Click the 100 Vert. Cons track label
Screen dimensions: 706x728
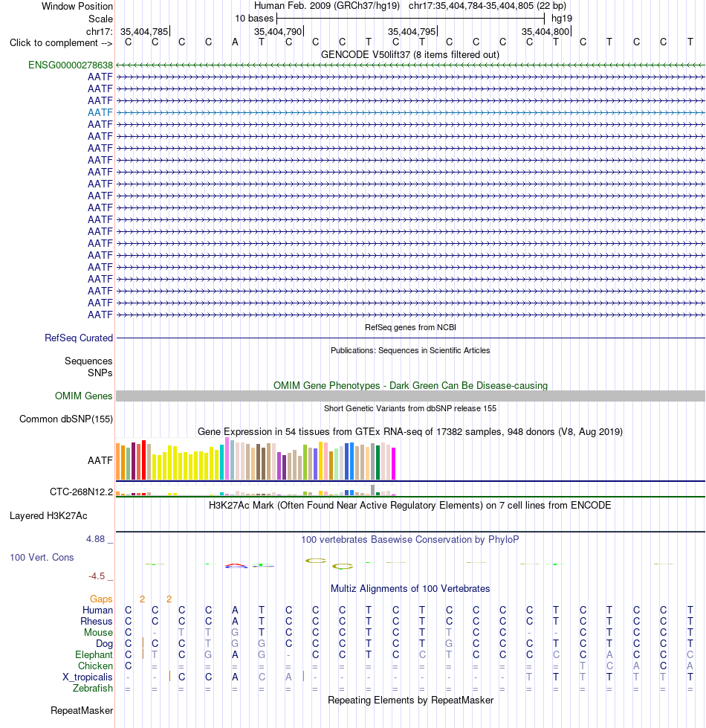click(42, 557)
